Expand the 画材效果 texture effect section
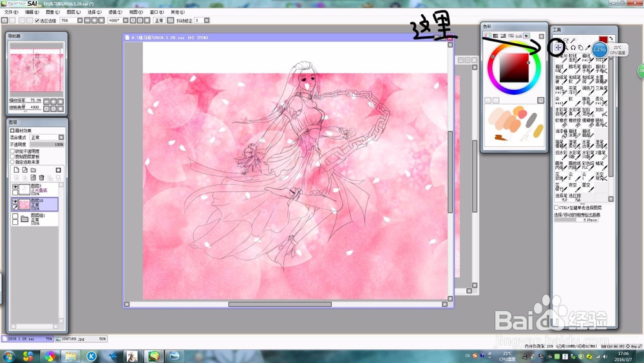 pyautogui.click(x=12, y=131)
